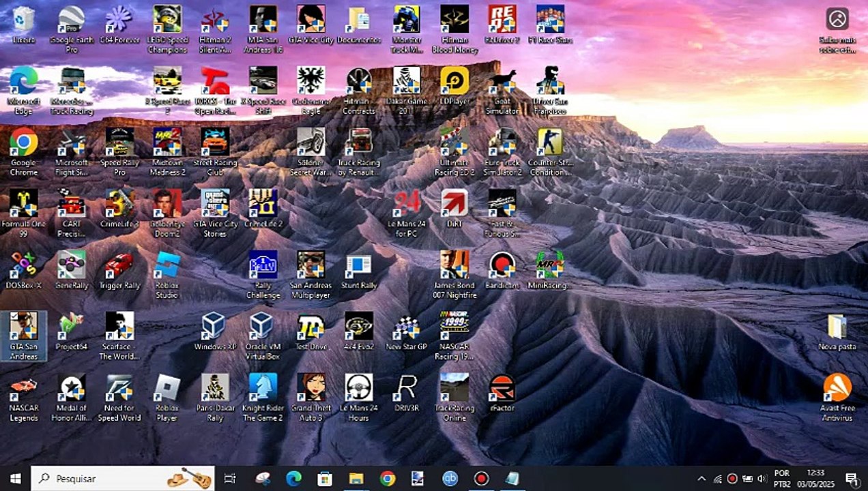Click the wallpaper info icon top-right

point(837,30)
